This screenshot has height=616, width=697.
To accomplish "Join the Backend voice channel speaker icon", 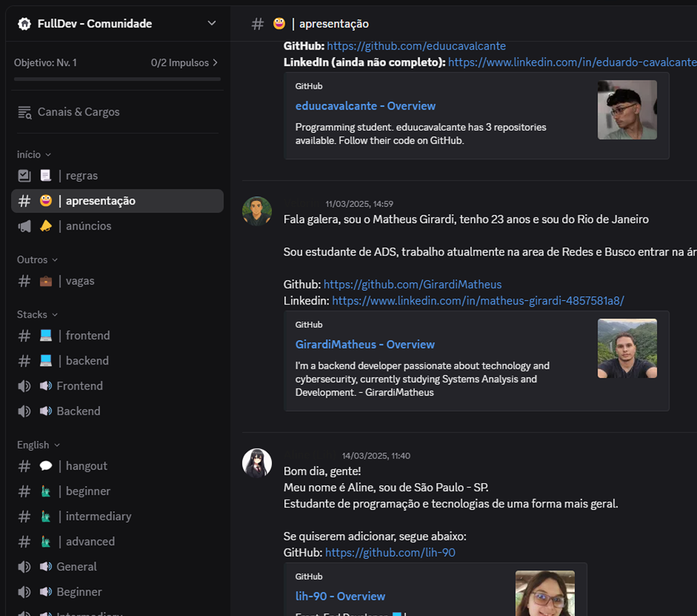I will pyautogui.click(x=25, y=412).
